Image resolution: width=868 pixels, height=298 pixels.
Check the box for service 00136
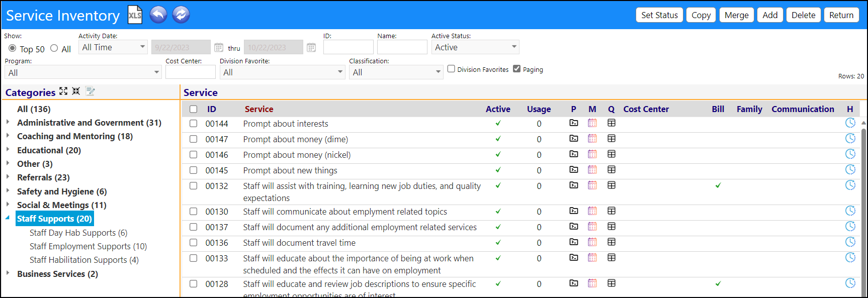pos(193,243)
